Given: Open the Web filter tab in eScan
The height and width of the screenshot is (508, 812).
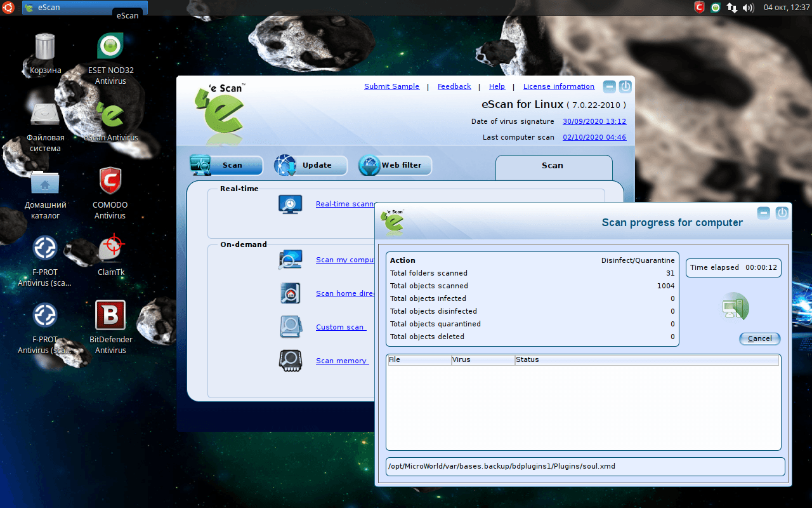Looking at the screenshot, I should pyautogui.click(x=395, y=165).
